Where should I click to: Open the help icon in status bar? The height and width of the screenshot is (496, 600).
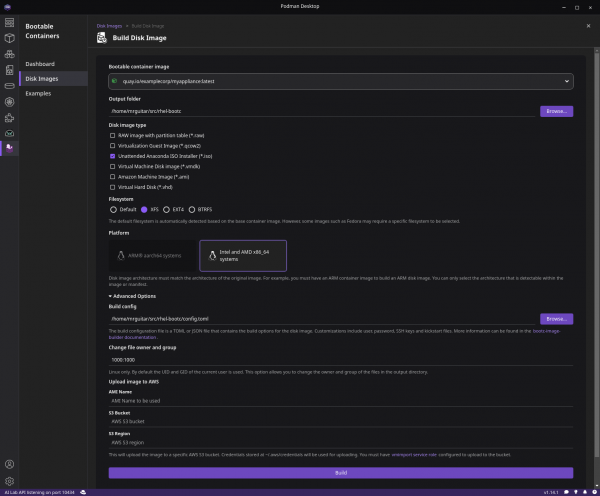[x=594, y=492]
